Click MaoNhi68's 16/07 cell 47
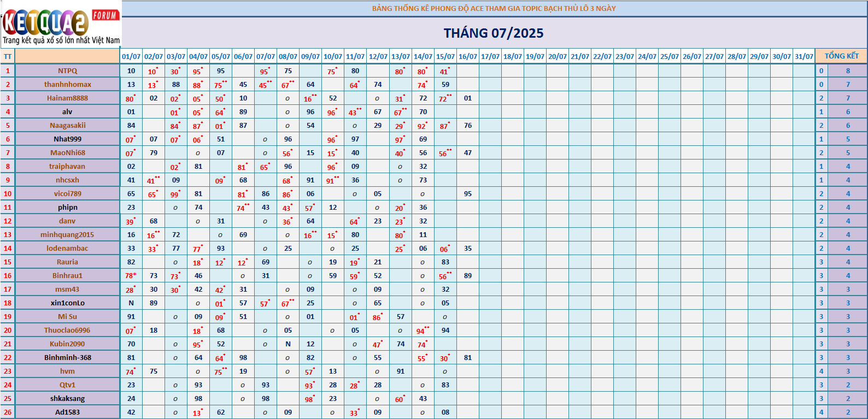 468,152
